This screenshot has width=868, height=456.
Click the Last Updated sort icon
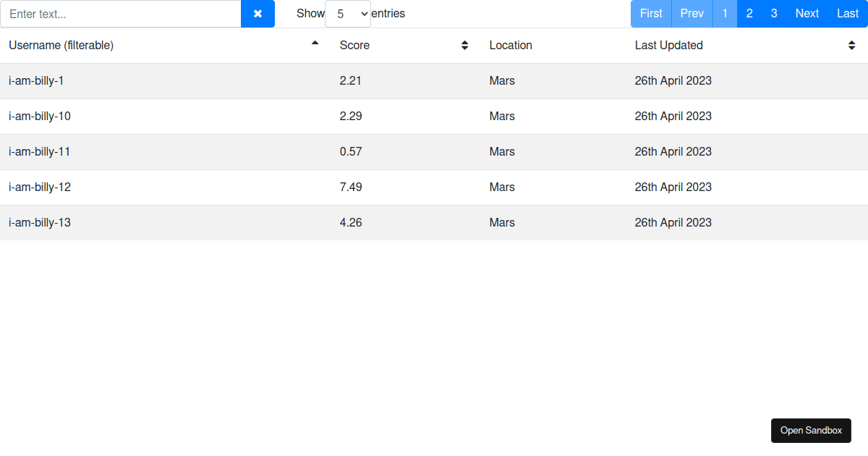point(851,46)
